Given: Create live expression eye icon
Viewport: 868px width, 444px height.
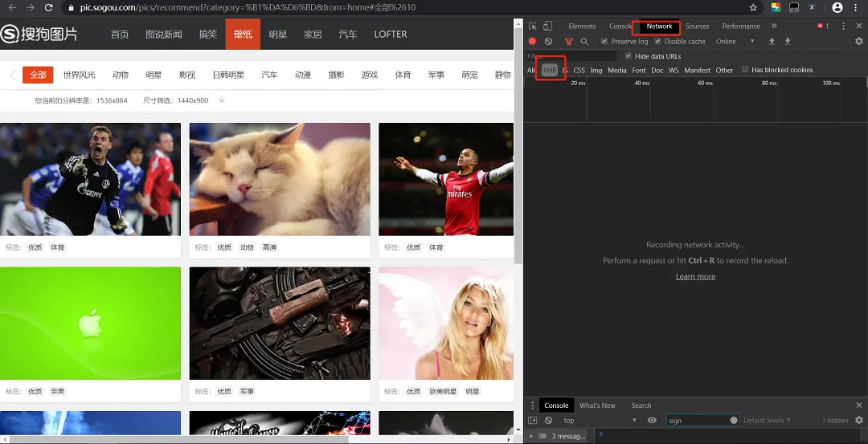Looking at the screenshot, I should (x=652, y=420).
